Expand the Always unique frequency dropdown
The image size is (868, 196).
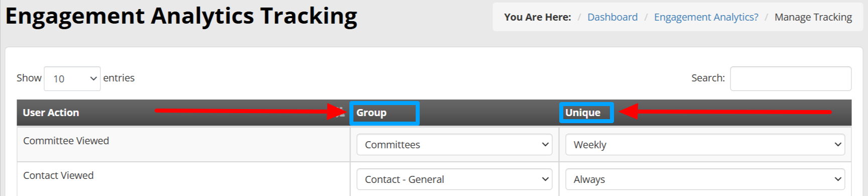click(x=705, y=179)
